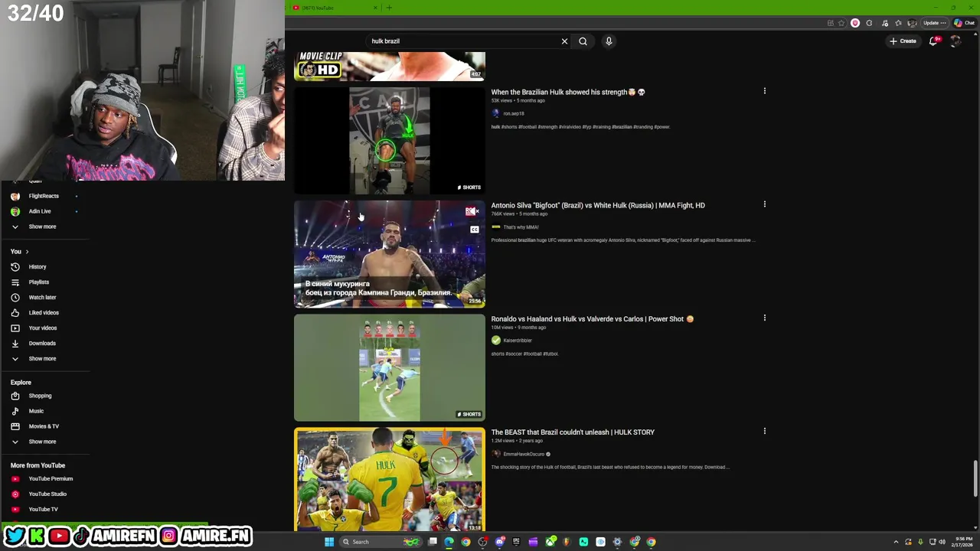This screenshot has height=551, width=980.
Task: Open more options for Ronaldo vs Haaland video
Action: click(764, 318)
